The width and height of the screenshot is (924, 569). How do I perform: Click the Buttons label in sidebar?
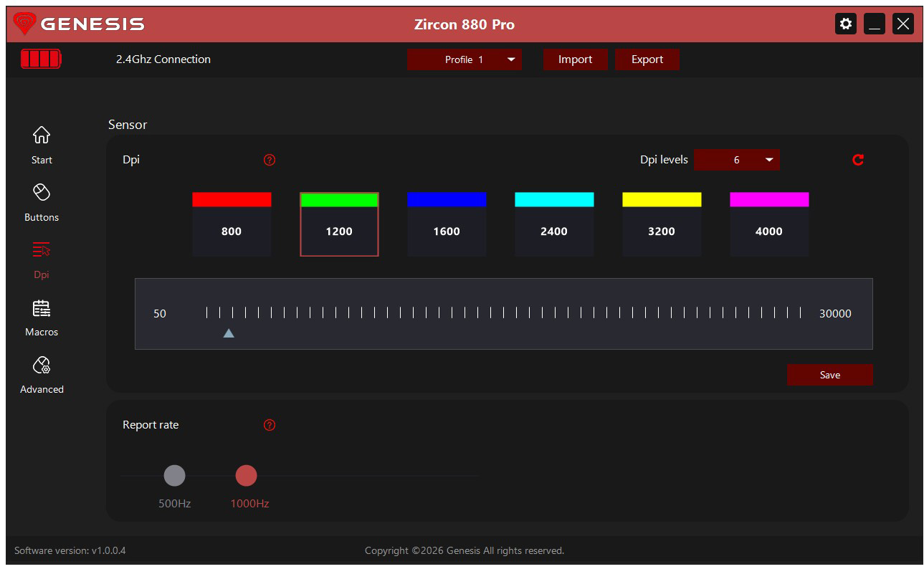42,217
